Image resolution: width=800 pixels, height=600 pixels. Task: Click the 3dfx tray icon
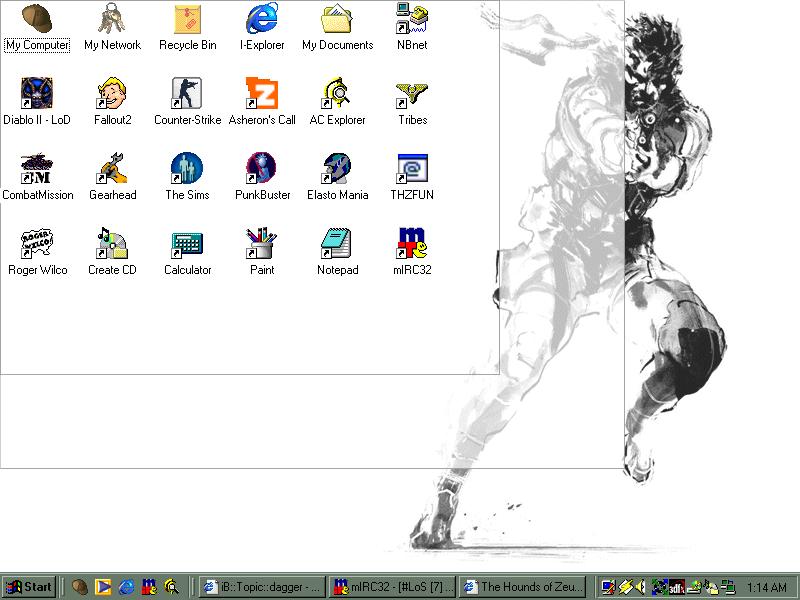(676, 588)
